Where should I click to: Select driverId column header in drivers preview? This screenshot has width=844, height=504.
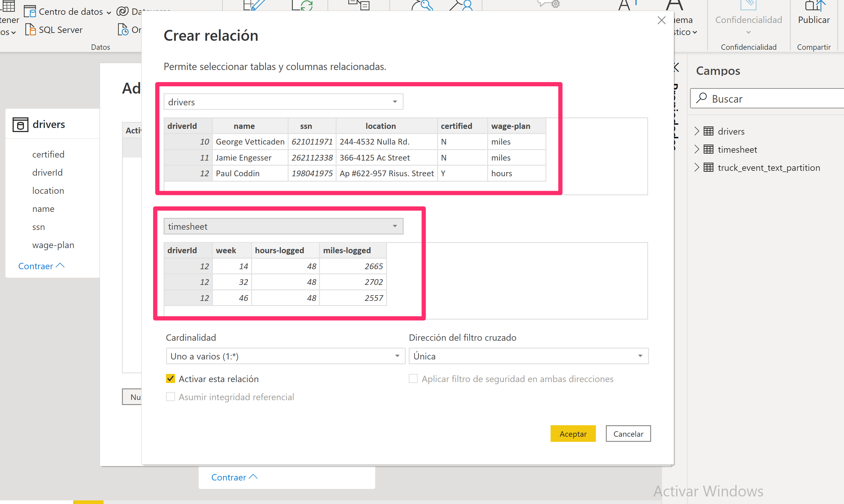coord(188,126)
